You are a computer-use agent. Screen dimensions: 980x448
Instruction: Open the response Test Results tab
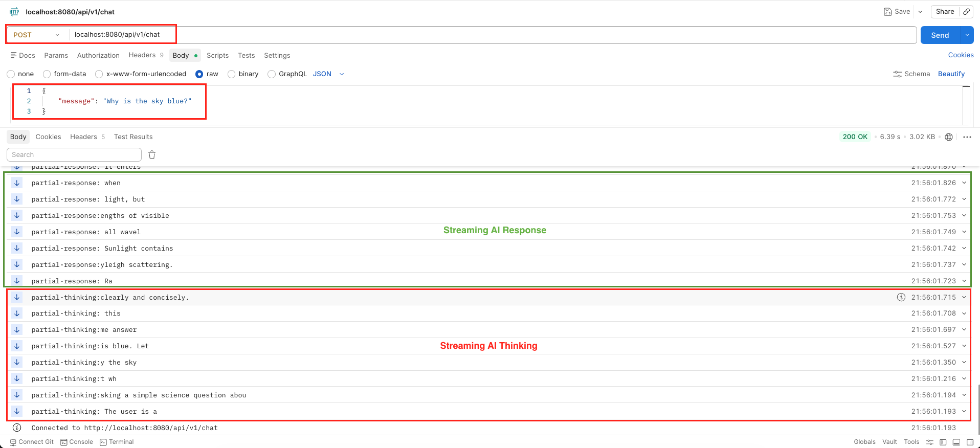click(133, 137)
